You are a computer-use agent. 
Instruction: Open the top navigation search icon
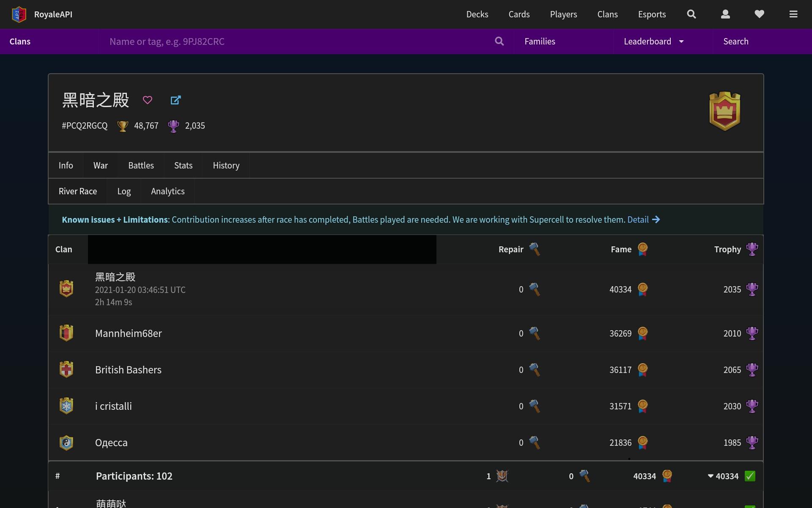click(691, 14)
